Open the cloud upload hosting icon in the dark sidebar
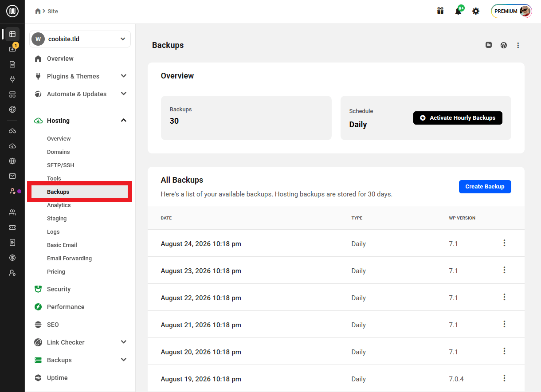This screenshot has width=541, height=392. point(12,146)
